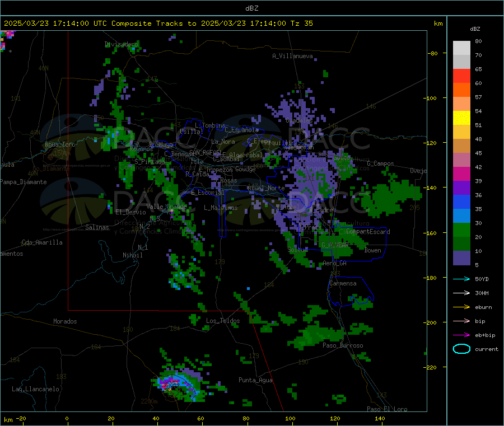Click the 'Pampa_Diamante' map label
This screenshot has width=504, height=426.
[x=24, y=182]
